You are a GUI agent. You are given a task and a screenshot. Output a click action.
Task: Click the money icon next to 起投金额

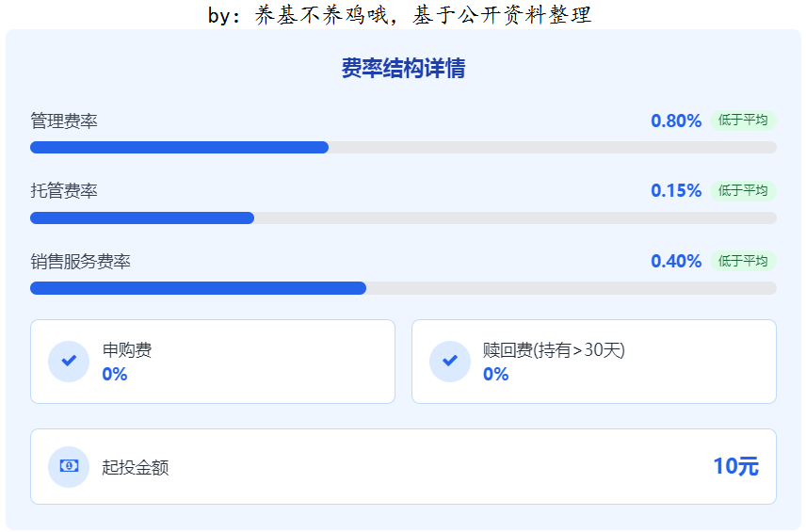coord(69,466)
